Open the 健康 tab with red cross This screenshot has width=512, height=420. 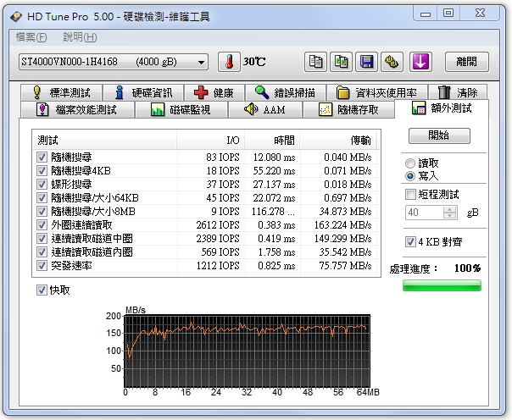tap(214, 93)
